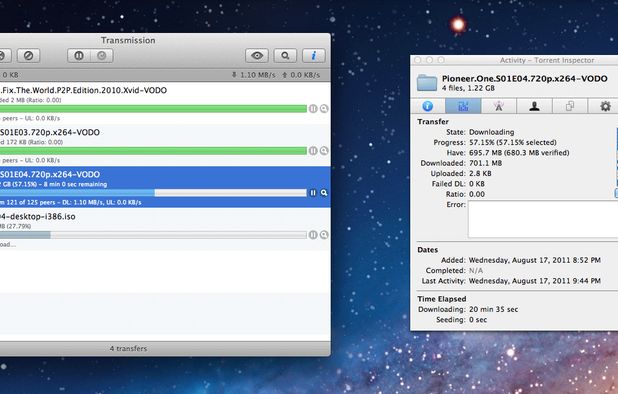Screen dimensions: 618x394
Task: Click pause button on desktop-i386.iso row
Action: pos(313,235)
